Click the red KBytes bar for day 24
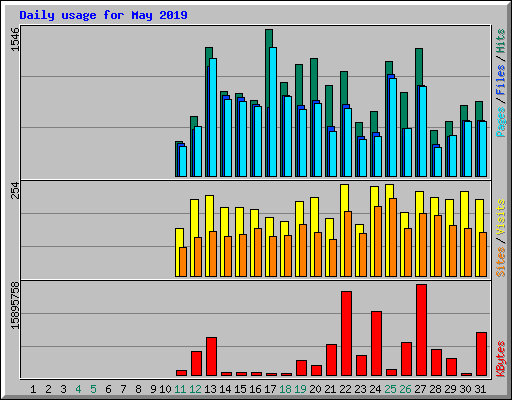The height and width of the screenshot is (400, 512). (x=376, y=344)
